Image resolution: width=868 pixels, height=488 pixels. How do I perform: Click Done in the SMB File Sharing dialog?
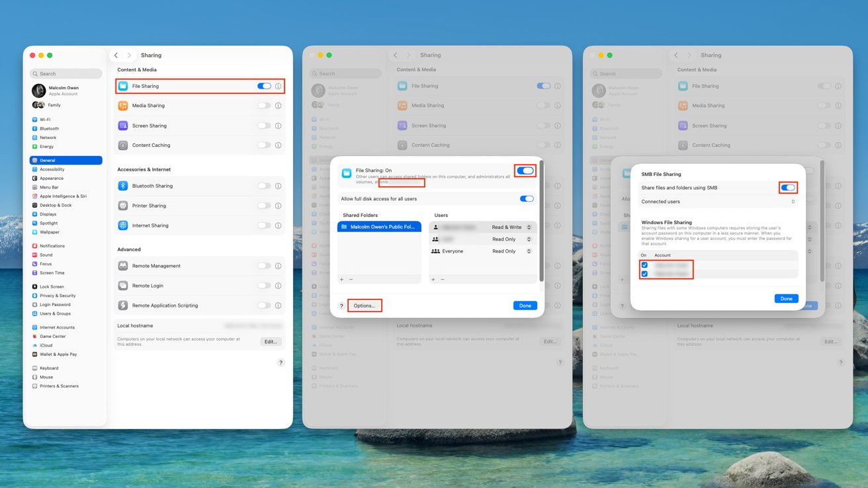[786, 298]
